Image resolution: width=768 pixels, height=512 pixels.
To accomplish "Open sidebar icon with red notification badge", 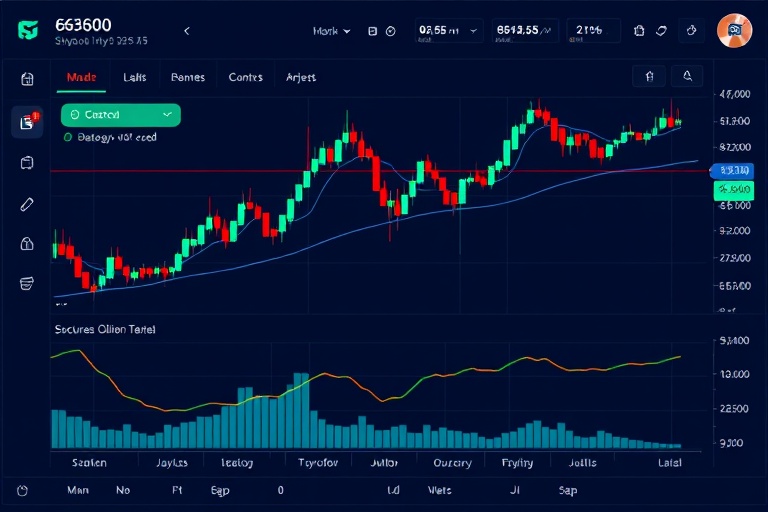I will coord(27,122).
